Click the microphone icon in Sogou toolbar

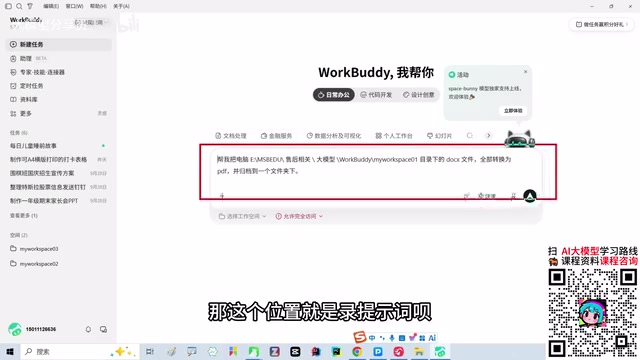392,338
